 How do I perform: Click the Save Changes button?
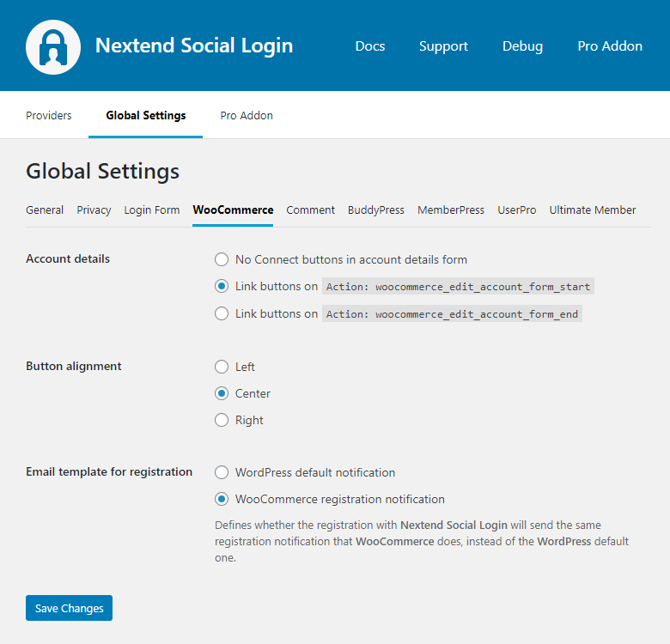(x=69, y=608)
